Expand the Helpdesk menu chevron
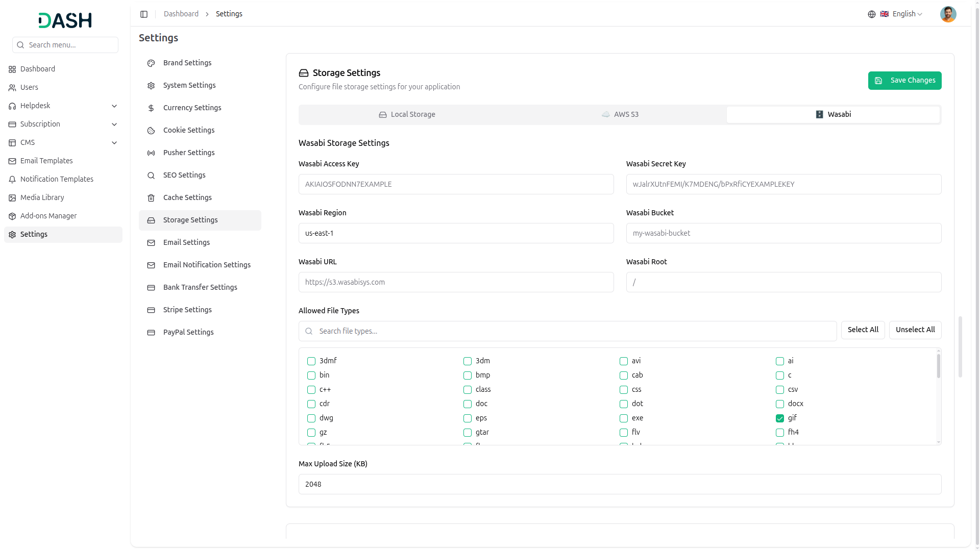980x551 pixels. coord(114,106)
